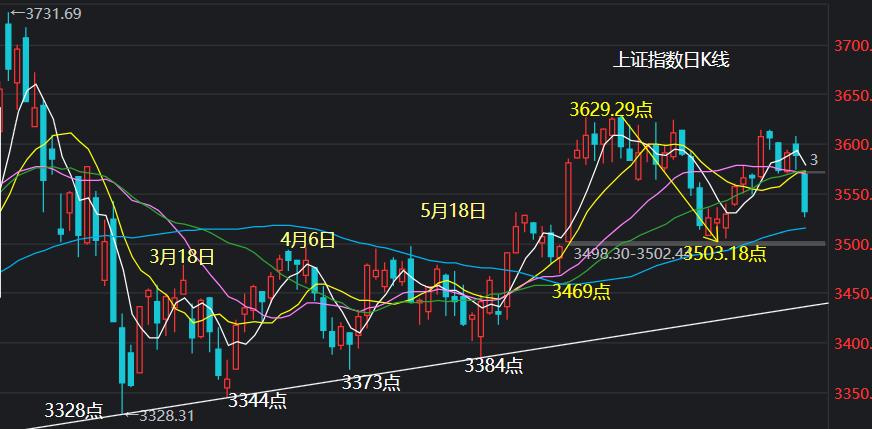Click the 3328点 low annotation
The image size is (872, 429).
pyautogui.click(x=74, y=411)
